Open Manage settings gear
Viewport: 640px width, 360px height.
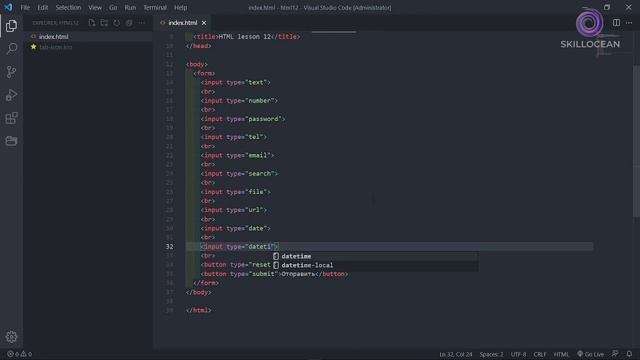[11, 337]
